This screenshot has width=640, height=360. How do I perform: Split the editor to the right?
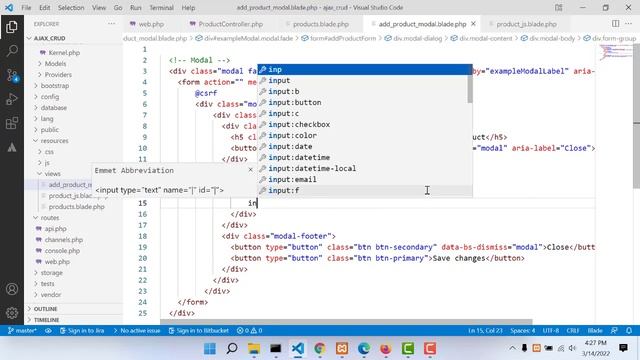(x=616, y=24)
